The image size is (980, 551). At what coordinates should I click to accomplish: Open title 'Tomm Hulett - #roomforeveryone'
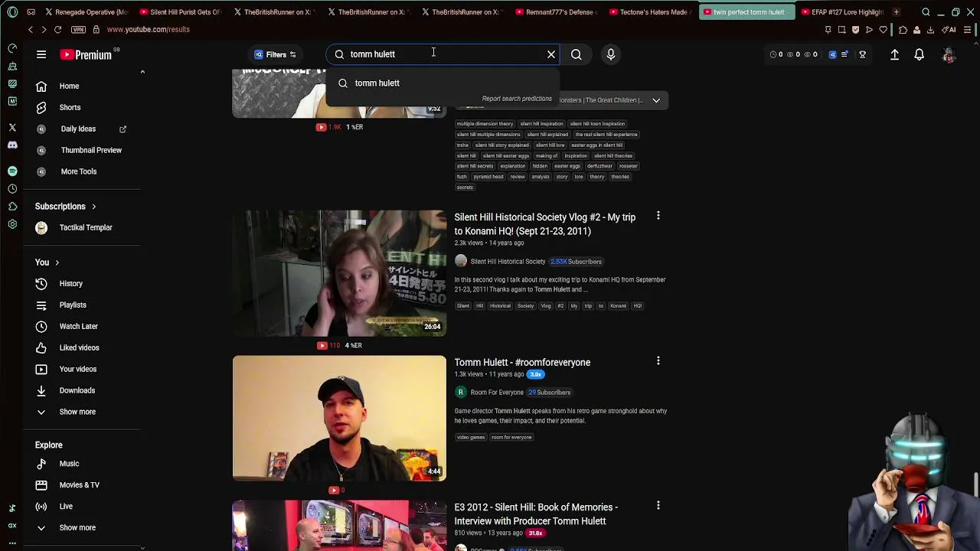click(522, 362)
